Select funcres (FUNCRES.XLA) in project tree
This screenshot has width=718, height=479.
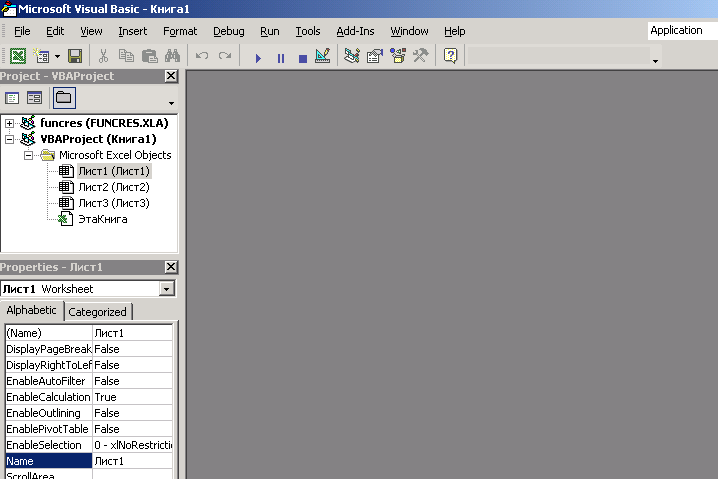[x=104, y=123]
